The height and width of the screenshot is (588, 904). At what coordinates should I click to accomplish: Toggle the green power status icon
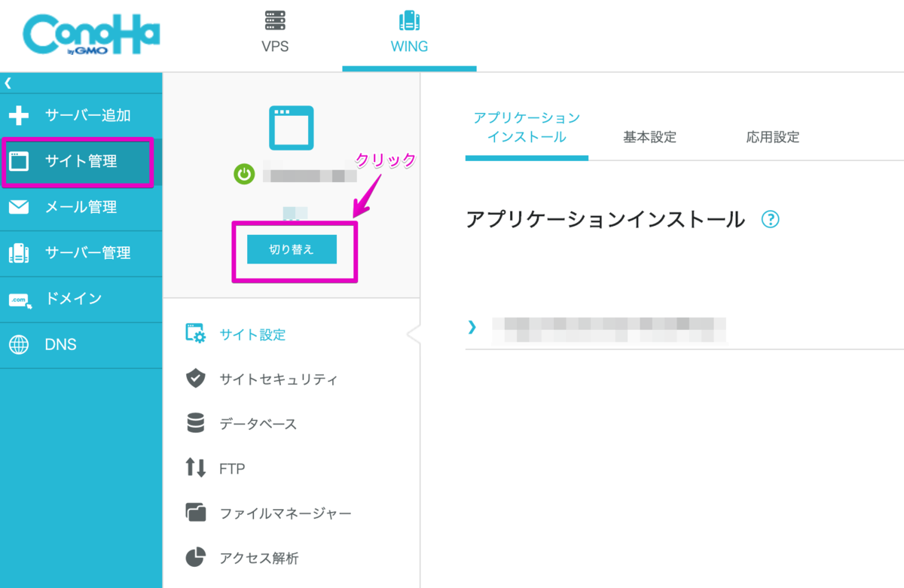point(244,175)
